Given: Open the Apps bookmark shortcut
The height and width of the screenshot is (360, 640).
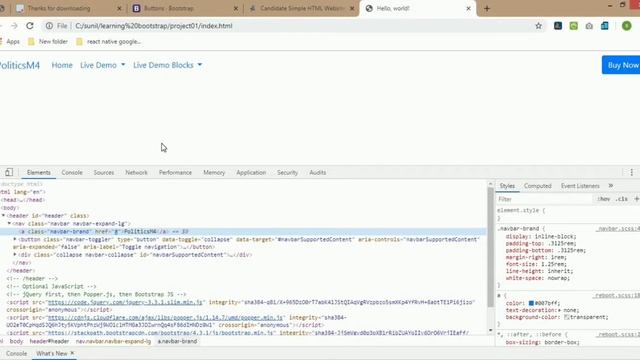Looking at the screenshot, I should (10, 41).
